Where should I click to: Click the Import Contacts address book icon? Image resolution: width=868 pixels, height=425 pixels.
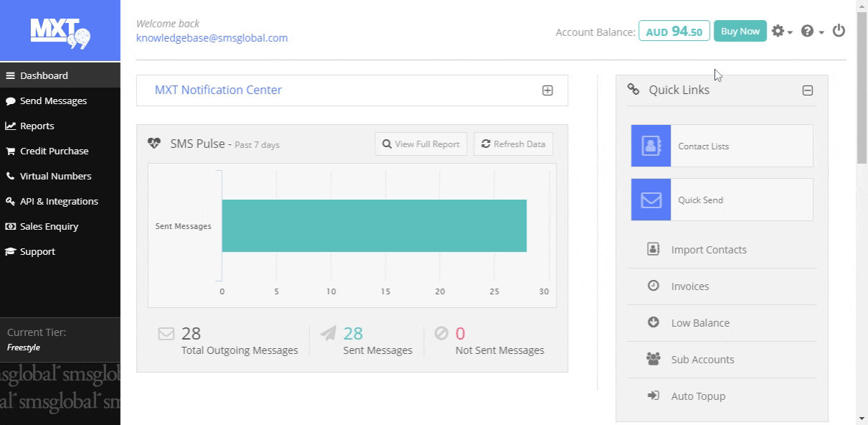pos(654,249)
